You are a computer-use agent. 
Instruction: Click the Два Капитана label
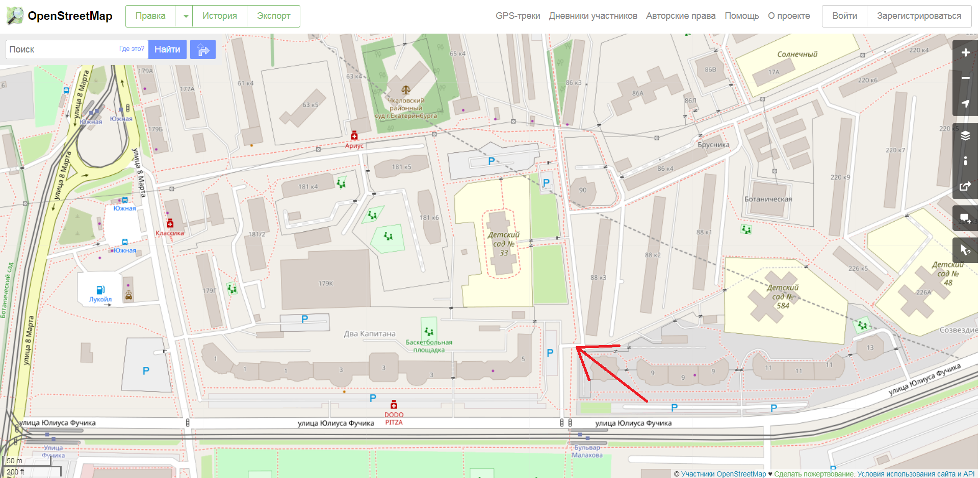click(x=370, y=334)
